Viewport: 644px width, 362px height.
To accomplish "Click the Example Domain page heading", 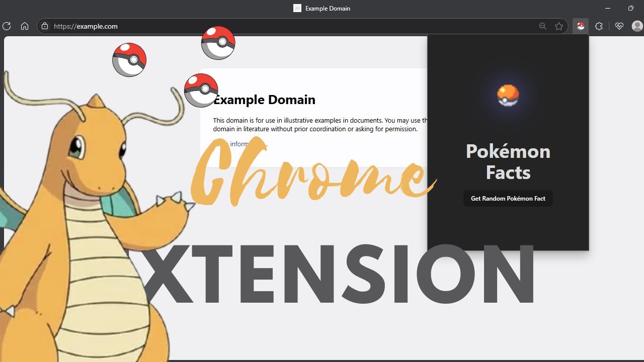I will (x=264, y=100).
